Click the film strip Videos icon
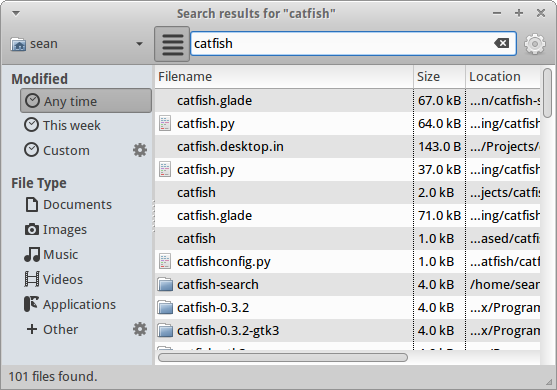 coord(32,279)
